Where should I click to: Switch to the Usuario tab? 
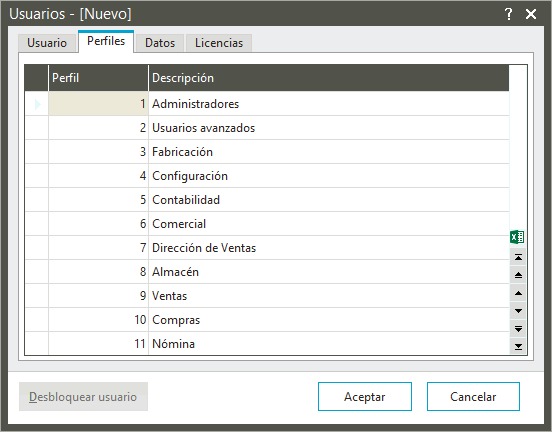[x=47, y=43]
